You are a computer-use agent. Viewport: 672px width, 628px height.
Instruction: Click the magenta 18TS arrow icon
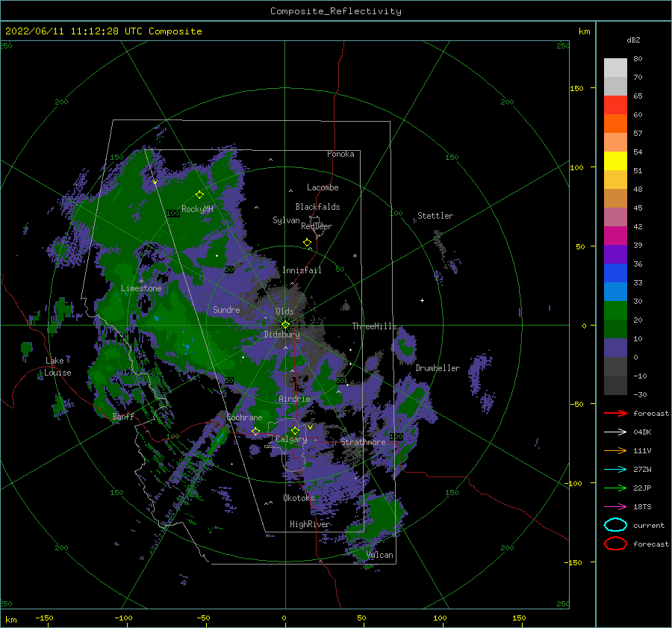coord(615,507)
